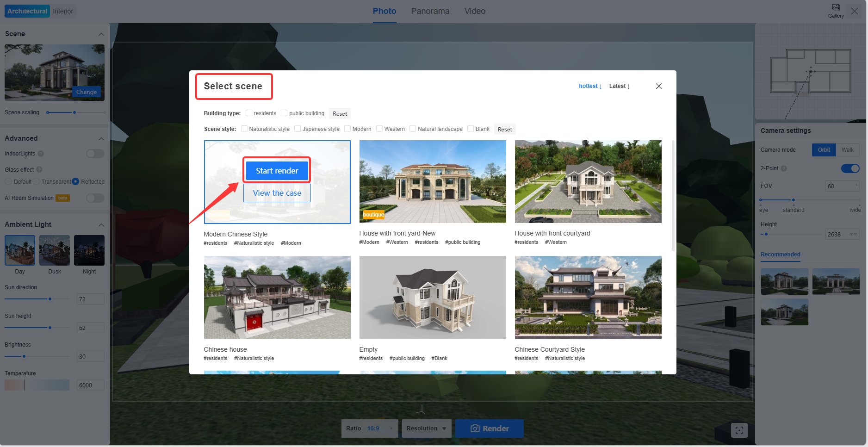Click the FOV slider handle
The image size is (868, 447).
[x=794, y=200]
